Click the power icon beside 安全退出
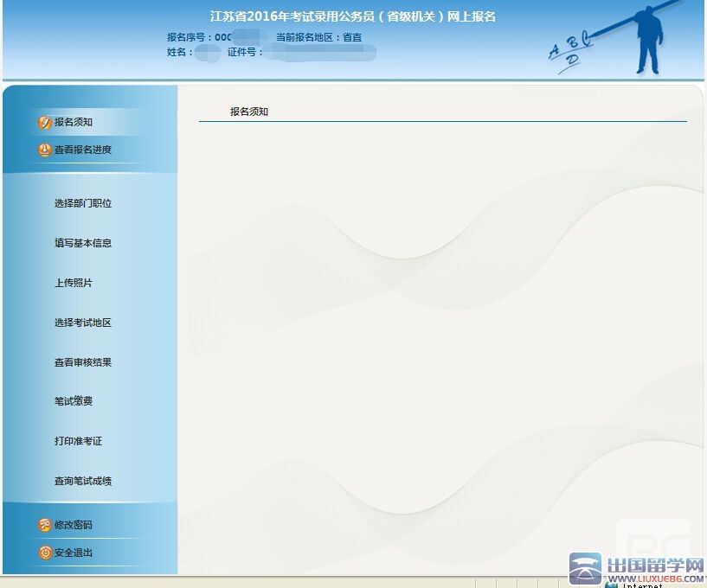Screen dimensions: 707x588 point(44,553)
